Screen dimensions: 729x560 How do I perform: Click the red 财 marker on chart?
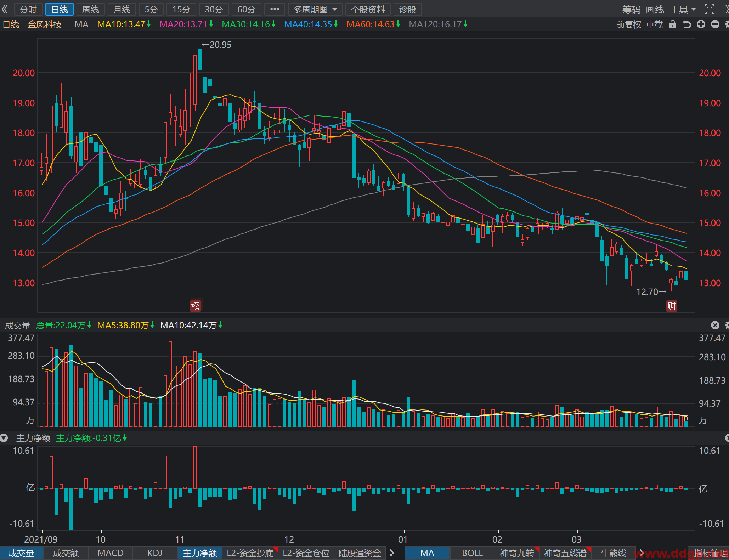coord(672,306)
